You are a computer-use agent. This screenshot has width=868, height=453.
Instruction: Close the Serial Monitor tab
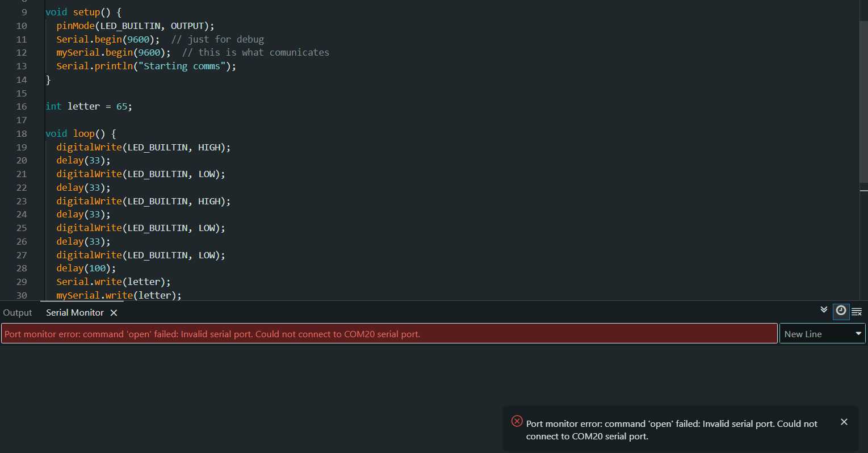114,313
